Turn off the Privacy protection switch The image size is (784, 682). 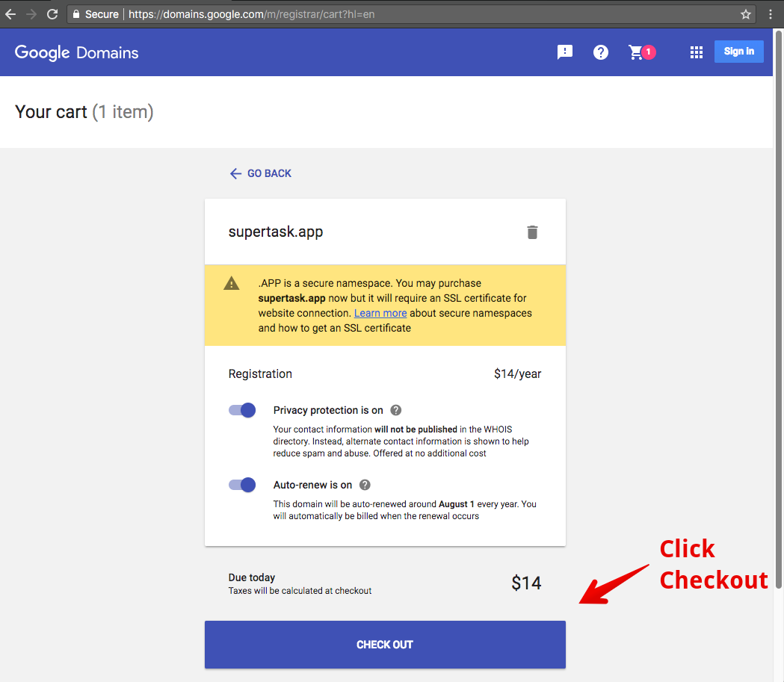pyautogui.click(x=242, y=410)
